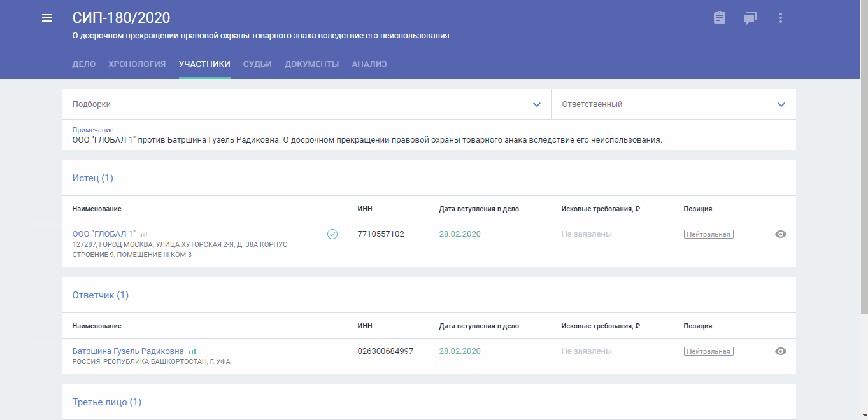The image size is (868, 420).
Task: Click the address РОССИЯ, РЕСПУБЛИКА БАШКОРТОСТАН, Г. УФА
Action: [152, 362]
